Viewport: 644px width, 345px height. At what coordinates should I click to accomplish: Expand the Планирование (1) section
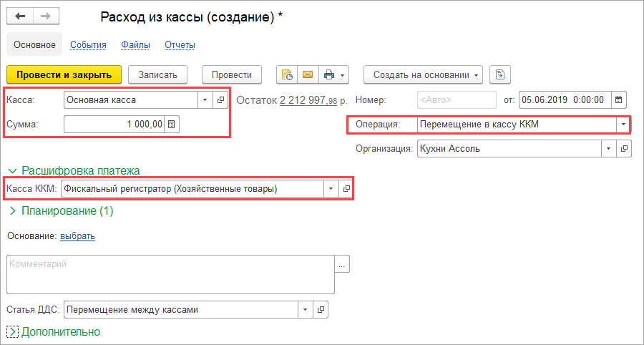(x=12, y=211)
